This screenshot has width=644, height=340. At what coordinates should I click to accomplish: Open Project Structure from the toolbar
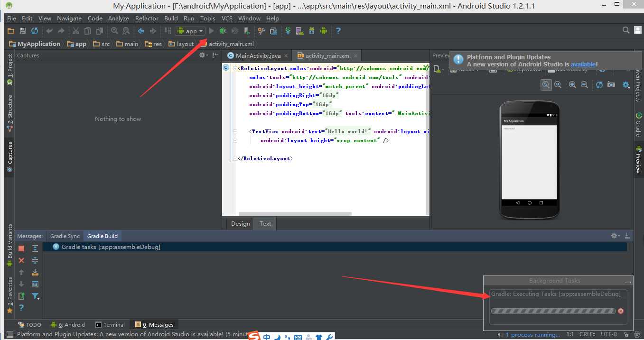[x=273, y=31]
